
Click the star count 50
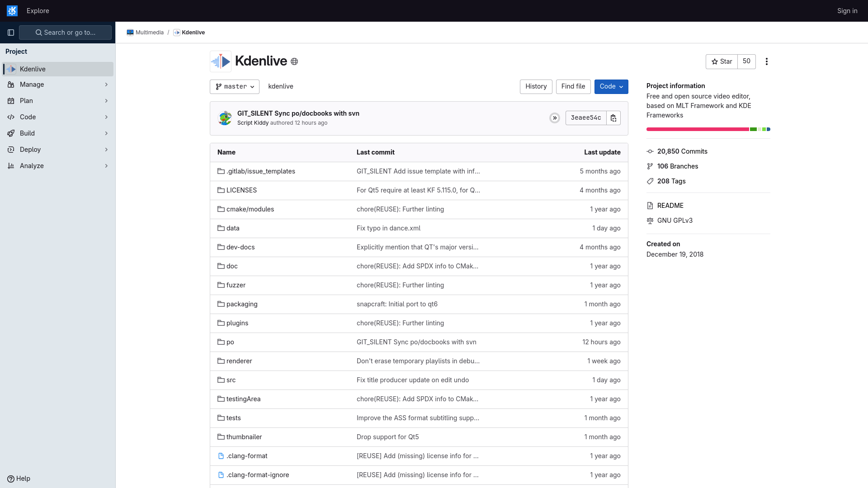point(746,61)
